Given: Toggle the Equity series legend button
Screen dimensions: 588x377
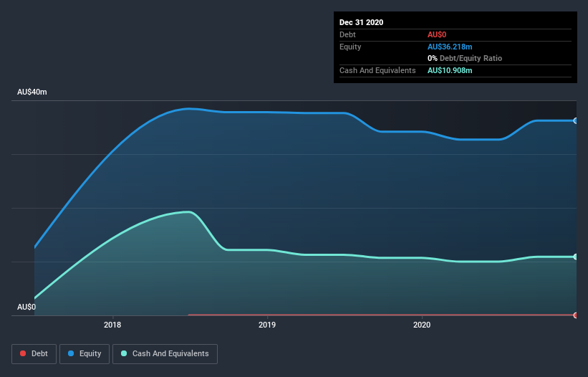Looking at the screenshot, I should (85, 354).
